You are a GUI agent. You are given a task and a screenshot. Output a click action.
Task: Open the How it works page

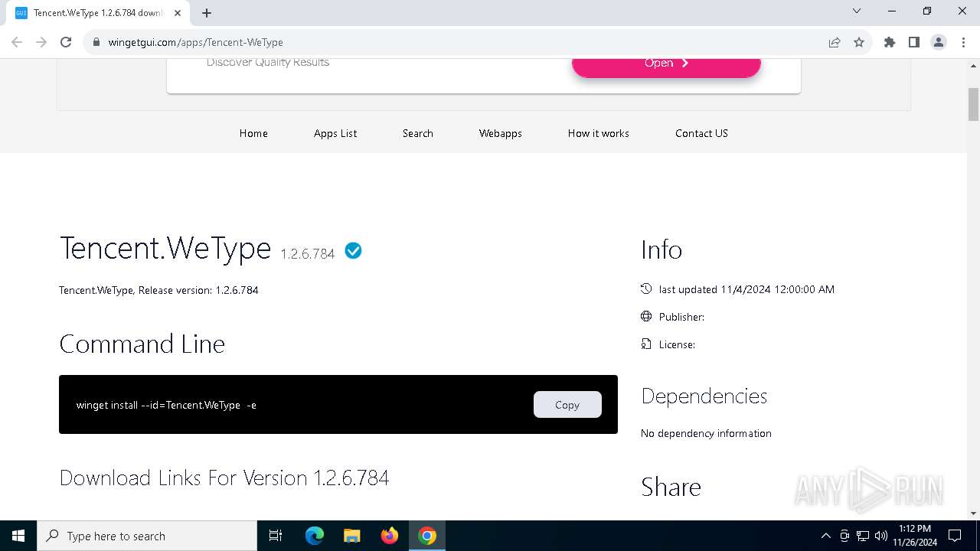[599, 133]
